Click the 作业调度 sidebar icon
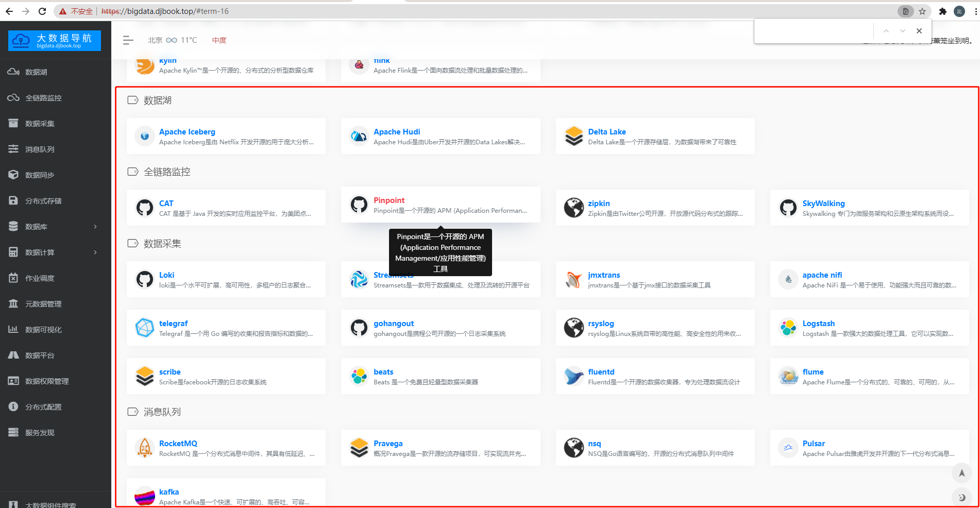Image resolution: width=980 pixels, height=508 pixels. (x=13, y=278)
